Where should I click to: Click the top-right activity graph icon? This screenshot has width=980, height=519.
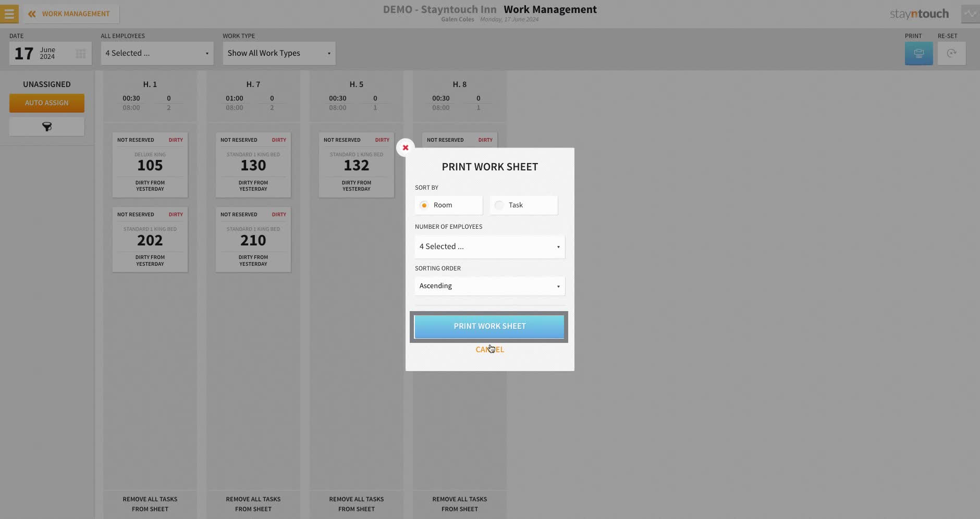[970, 14]
